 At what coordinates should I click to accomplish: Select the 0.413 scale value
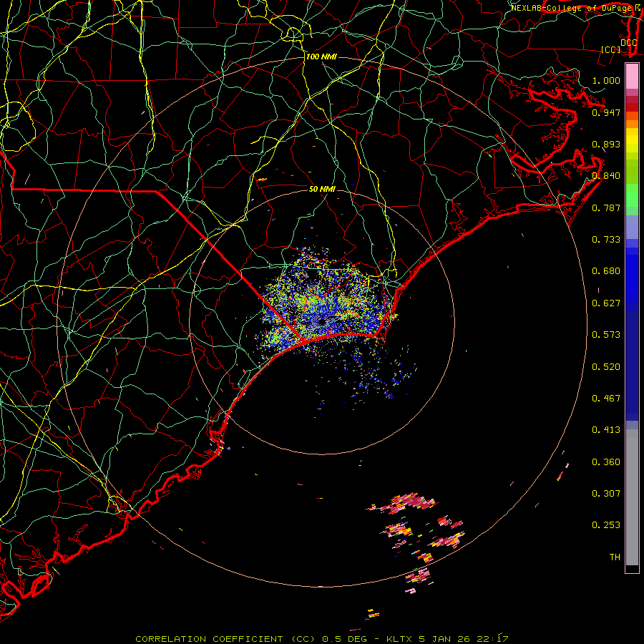coord(606,430)
